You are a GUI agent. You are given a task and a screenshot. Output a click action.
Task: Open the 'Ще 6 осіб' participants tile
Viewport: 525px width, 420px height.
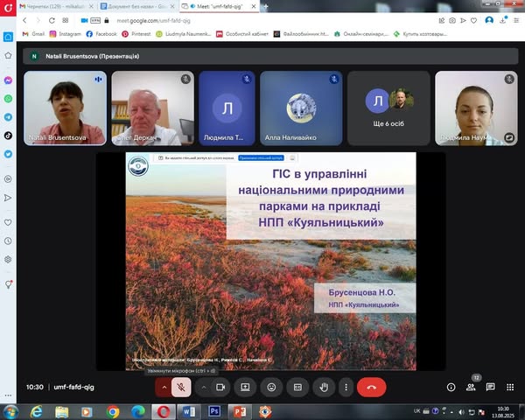(x=388, y=108)
